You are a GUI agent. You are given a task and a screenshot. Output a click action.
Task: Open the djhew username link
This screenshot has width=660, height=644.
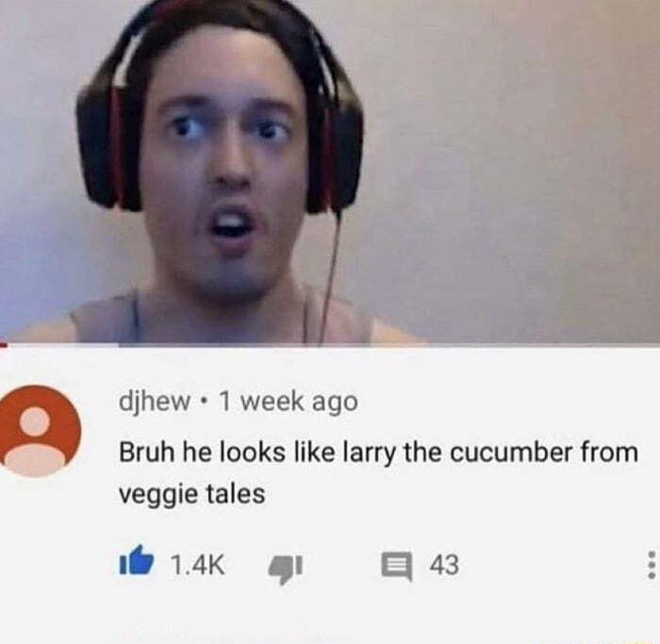click(x=154, y=401)
